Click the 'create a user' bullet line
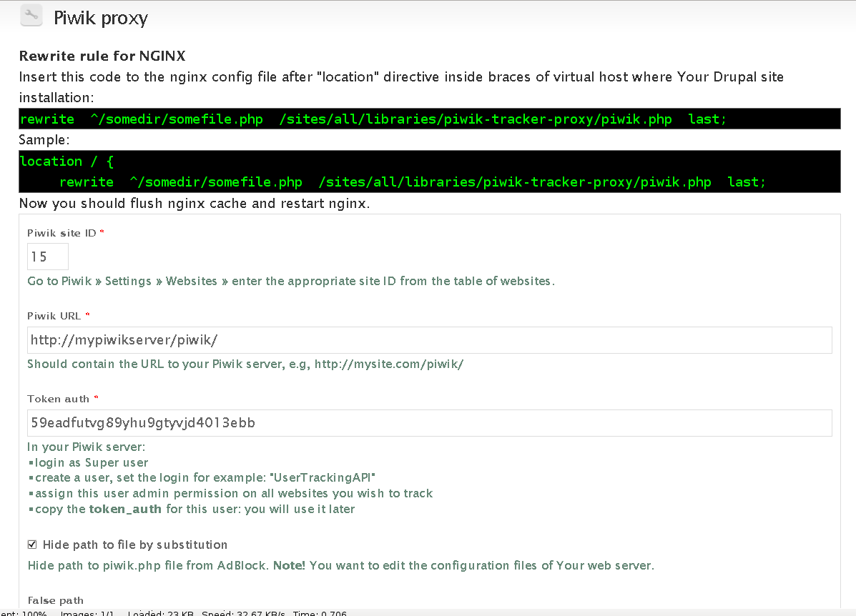 202,478
